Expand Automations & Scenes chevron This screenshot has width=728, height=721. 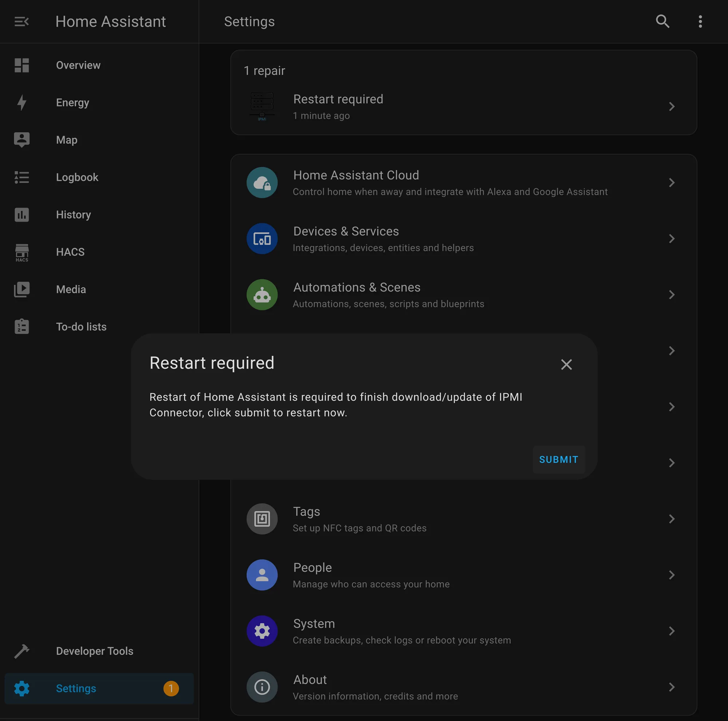pos(672,295)
